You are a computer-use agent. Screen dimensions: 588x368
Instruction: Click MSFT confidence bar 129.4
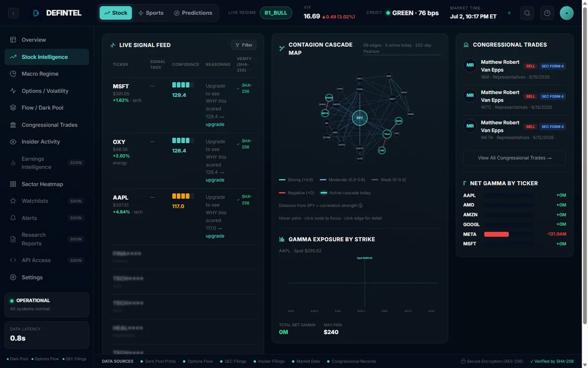(183, 85)
